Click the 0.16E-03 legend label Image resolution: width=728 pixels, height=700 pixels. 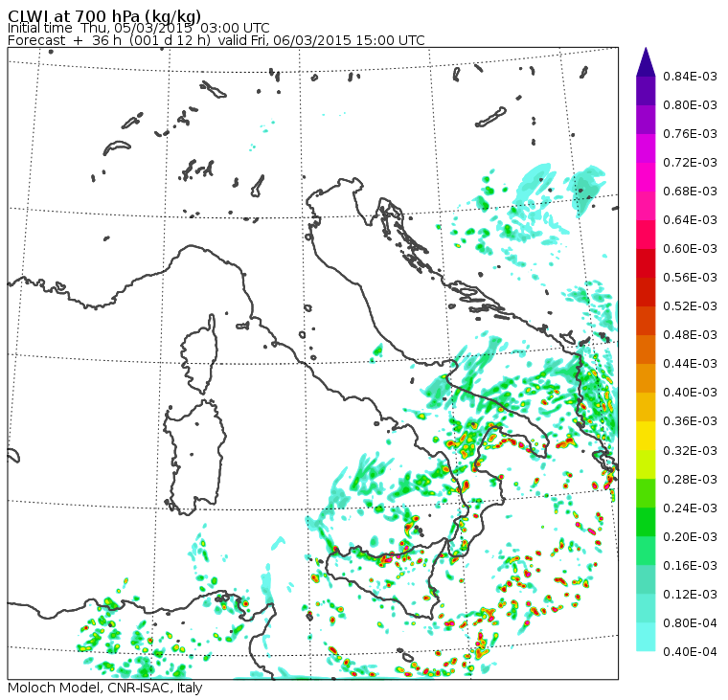pos(690,566)
